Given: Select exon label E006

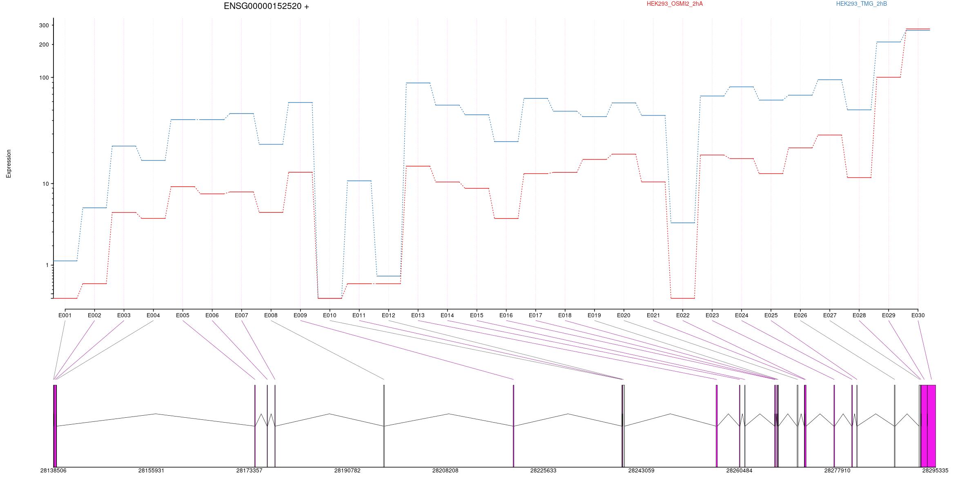Looking at the screenshot, I should point(212,315).
